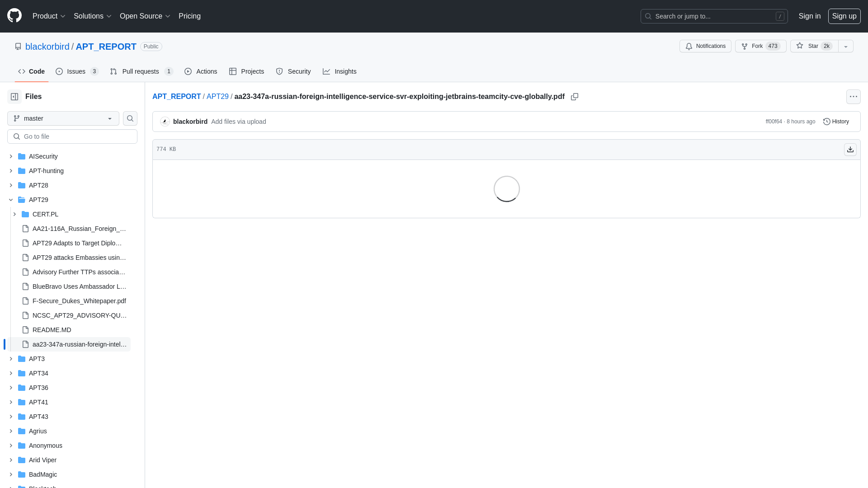Screen dimensions: 868x488
Task: Expand the APT41 folder
Action: tap(11, 402)
